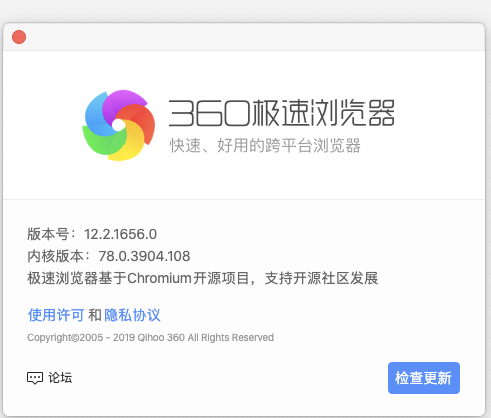491x418 pixels.
Task: Open the 隐私协议 privacy link
Action: point(132,315)
